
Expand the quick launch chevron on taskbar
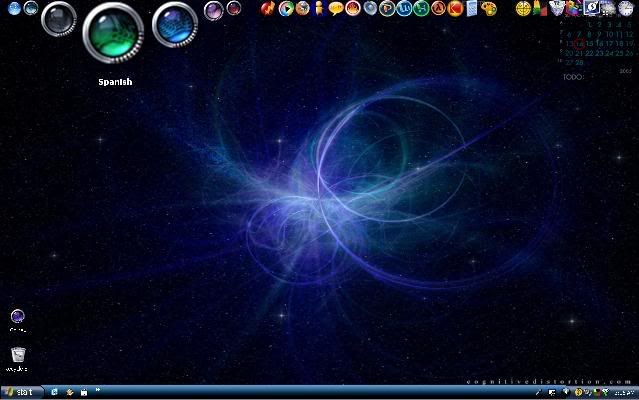[x=98, y=390]
